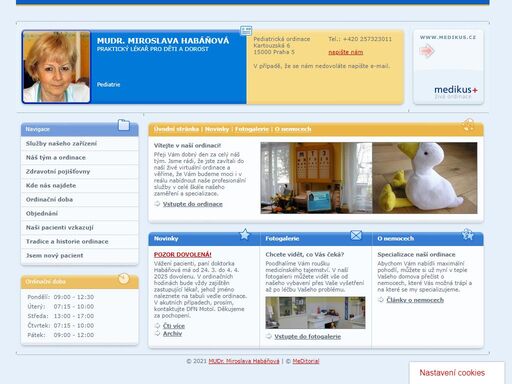Click MUDr. Miroslava Habáňová footer link

(x=244, y=361)
